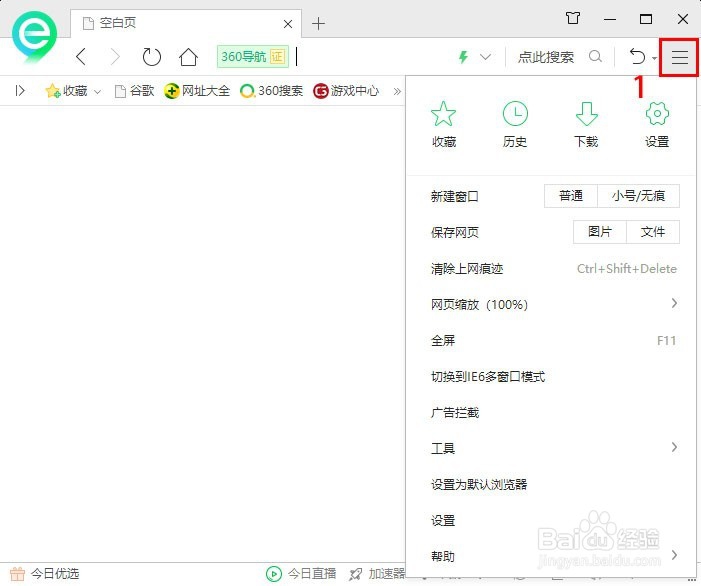
Task: Select the 空白页 tab
Action: point(186,23)
